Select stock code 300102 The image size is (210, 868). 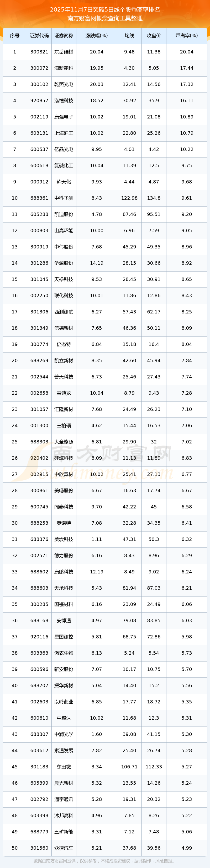click(39, 84)
